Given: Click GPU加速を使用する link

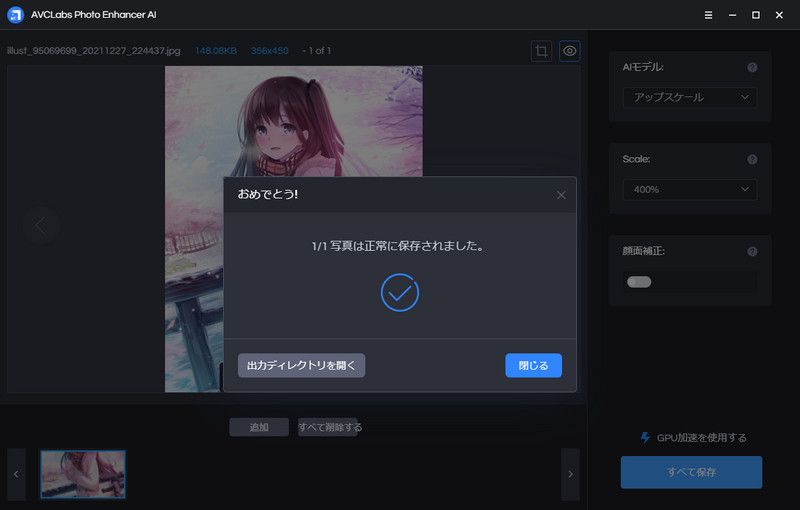Looking at the screenshot, I should click(x=702, y=438).
